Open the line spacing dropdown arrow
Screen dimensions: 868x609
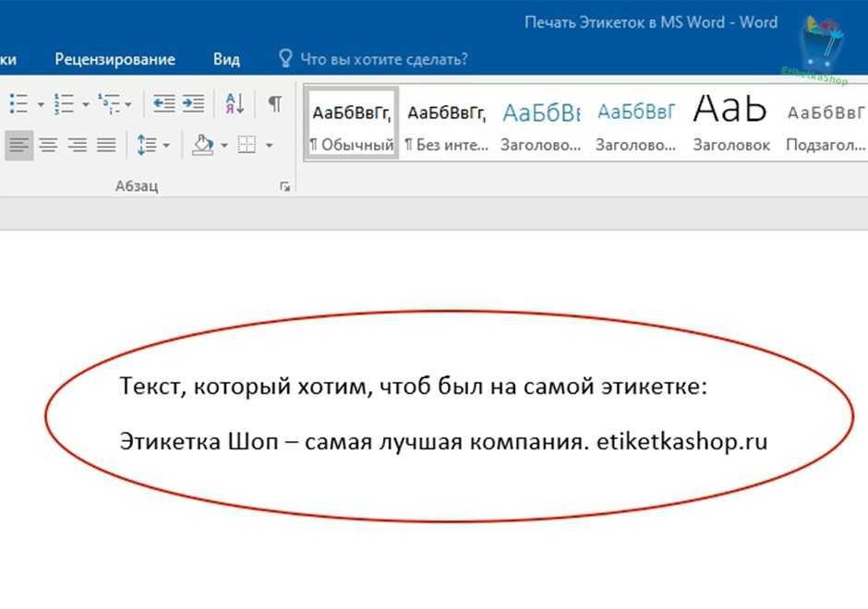[166, 146]
